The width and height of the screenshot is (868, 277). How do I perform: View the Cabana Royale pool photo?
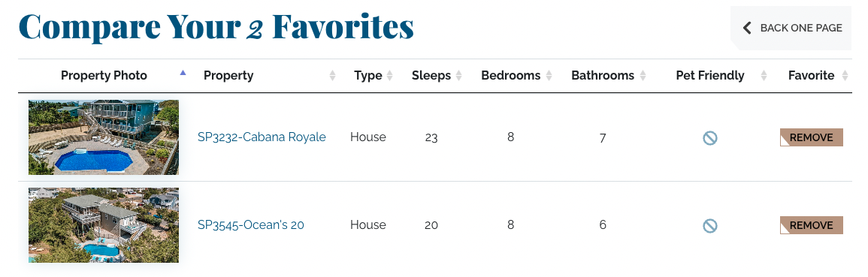pyautogui.click(x=104, y=137)
